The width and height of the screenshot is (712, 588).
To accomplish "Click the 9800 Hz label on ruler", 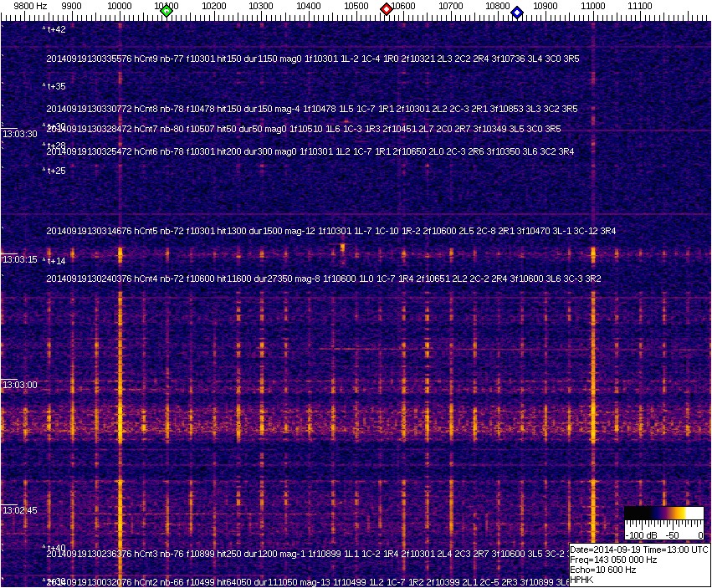I will pyautogui.click(x=30, y=6).
